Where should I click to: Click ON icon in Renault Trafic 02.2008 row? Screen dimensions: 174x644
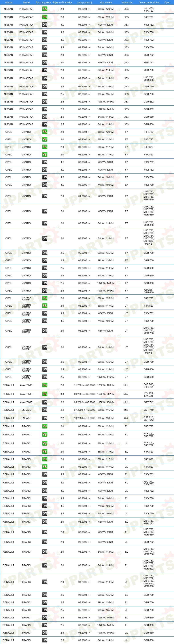click(x=45, y=640)
